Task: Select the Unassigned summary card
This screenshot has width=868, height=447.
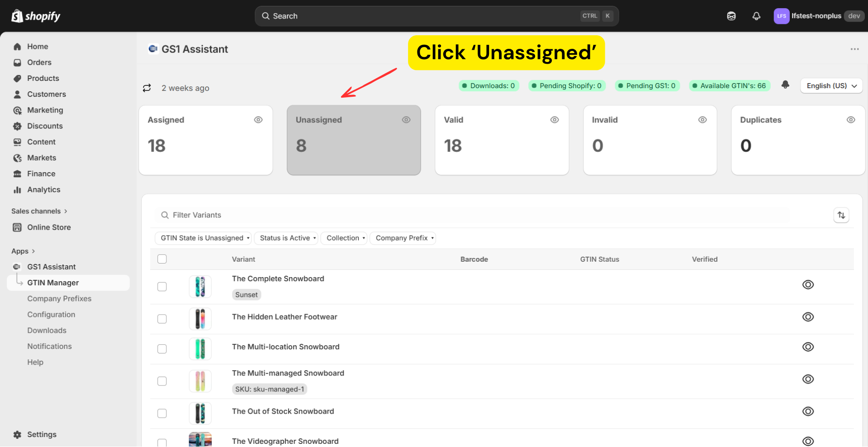Action: coord(354,140)
